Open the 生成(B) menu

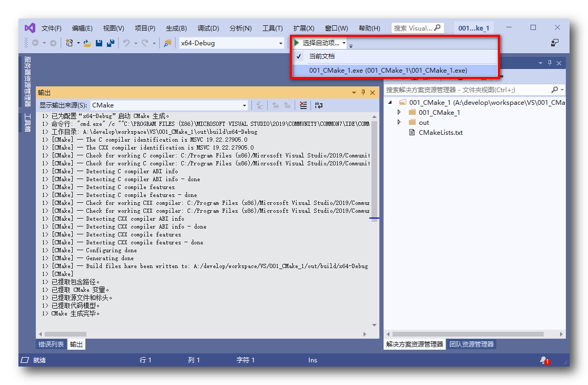[x=177, y=28]
